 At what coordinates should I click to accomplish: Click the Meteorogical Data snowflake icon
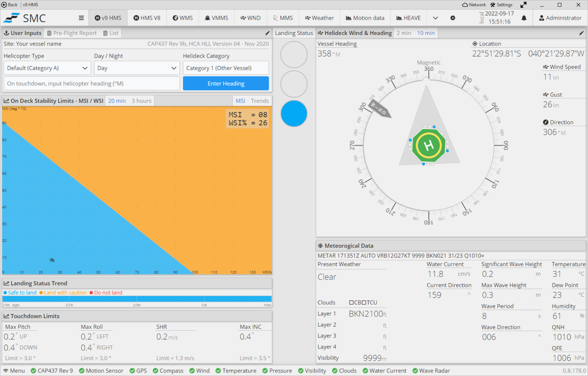pos(320,246)
